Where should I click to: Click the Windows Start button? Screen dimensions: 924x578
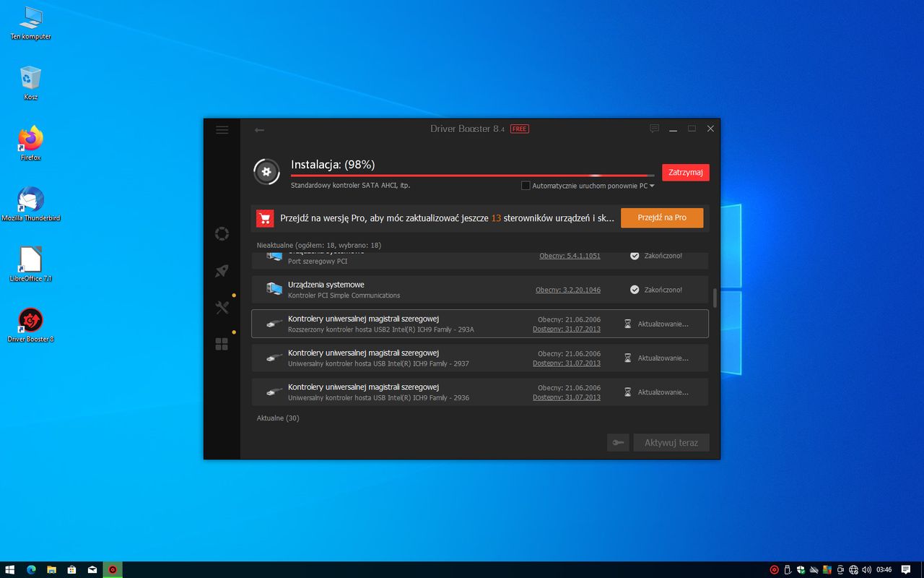pos(10,569)
